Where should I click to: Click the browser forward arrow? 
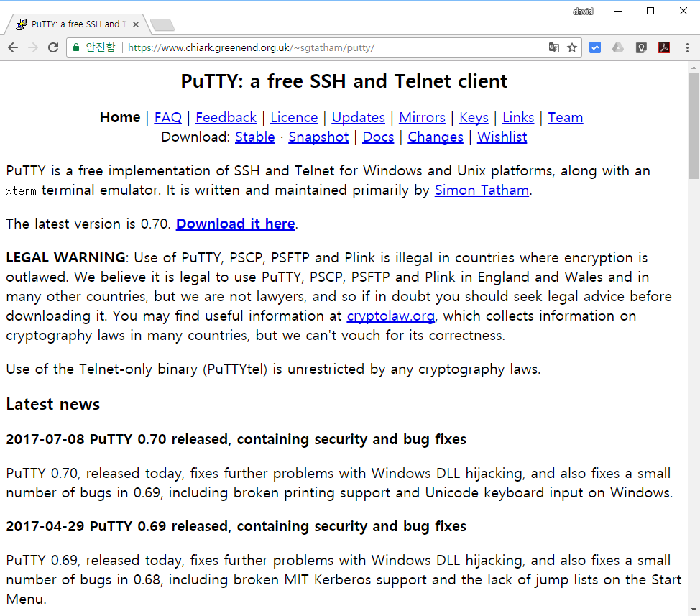pyautogui.click(x=33, y=47)
